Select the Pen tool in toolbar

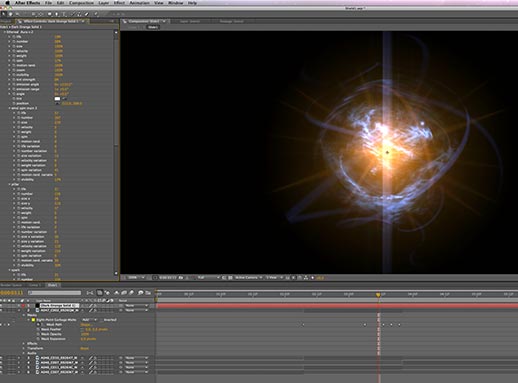pos(57,14)
